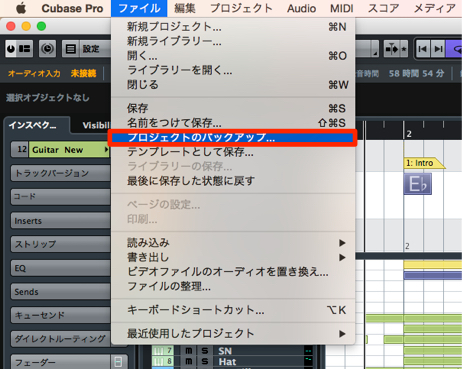The width and height of the screenshot is (462, 369).
Task: Open the Cubase Pro application menu
Action: tap(72, 8)
